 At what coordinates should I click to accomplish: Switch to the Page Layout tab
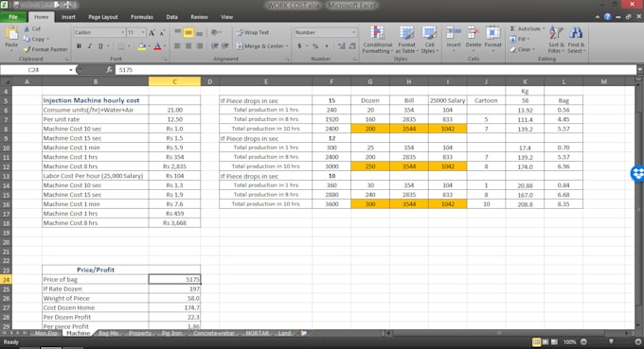tap(103, 17)
